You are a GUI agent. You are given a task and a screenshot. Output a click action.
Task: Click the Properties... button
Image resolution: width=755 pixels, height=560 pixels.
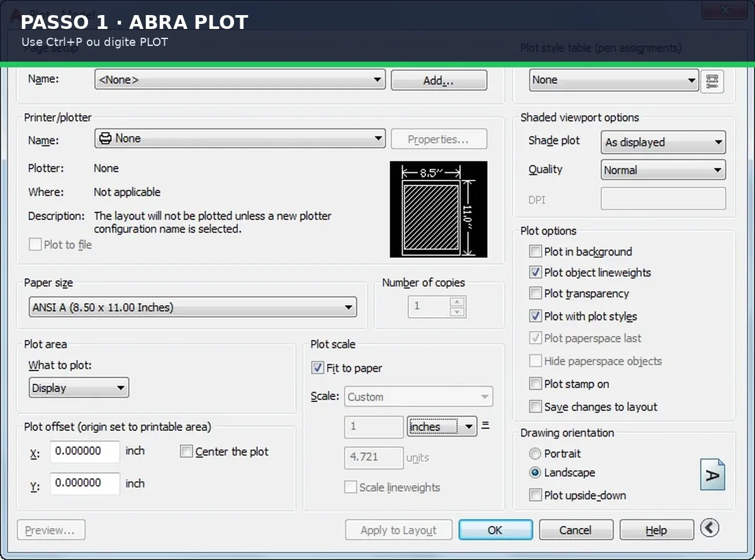tap(439, 140)
